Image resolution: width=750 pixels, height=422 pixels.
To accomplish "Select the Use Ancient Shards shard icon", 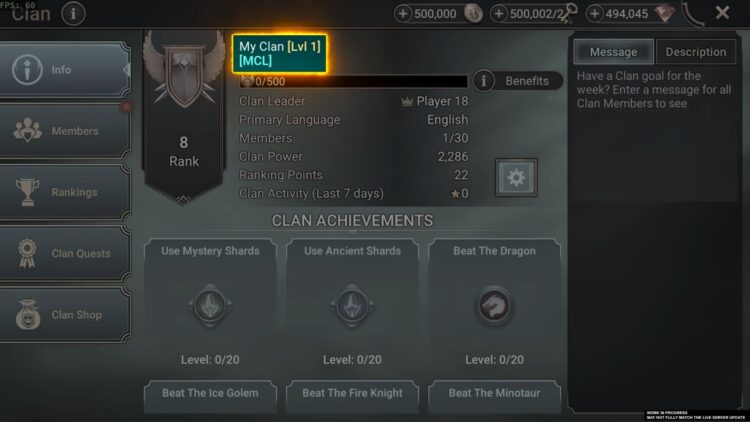I will [x=352, y=305].
